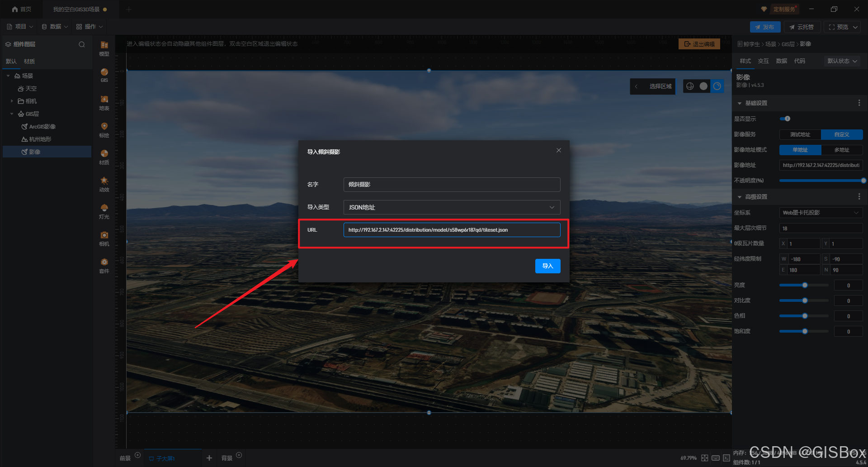This screenshot has height=467, width=868.
Task: Open the 标绘 marker icon
Action: click(104, 130)
